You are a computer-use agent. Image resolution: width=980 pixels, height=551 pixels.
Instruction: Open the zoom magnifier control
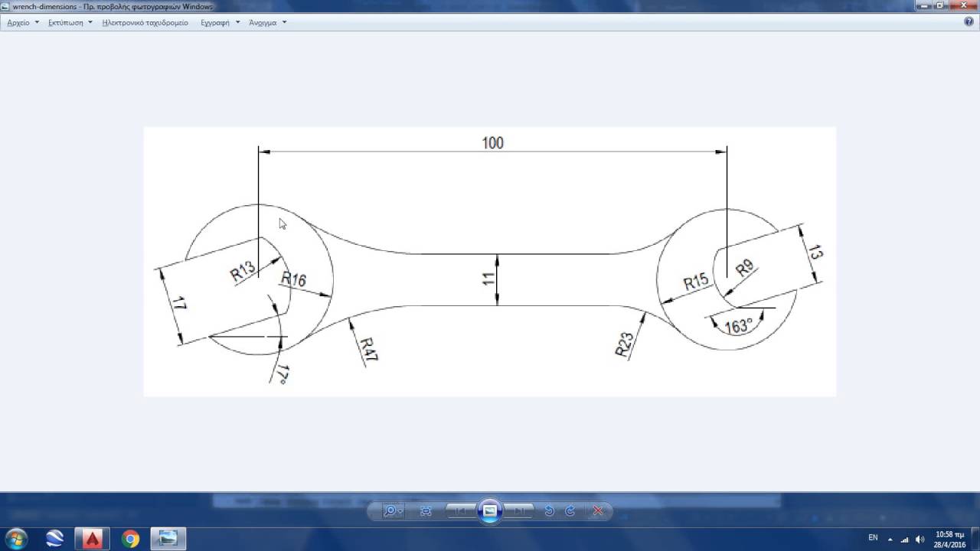click(x=392, y=511)
